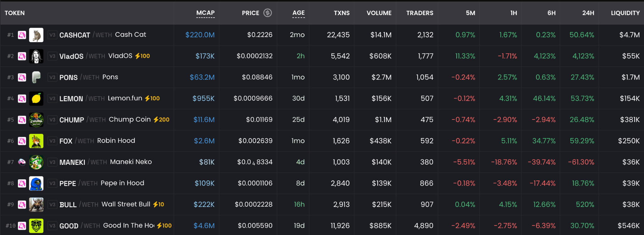Click the 30d age of LEMON

click(298, 98)
